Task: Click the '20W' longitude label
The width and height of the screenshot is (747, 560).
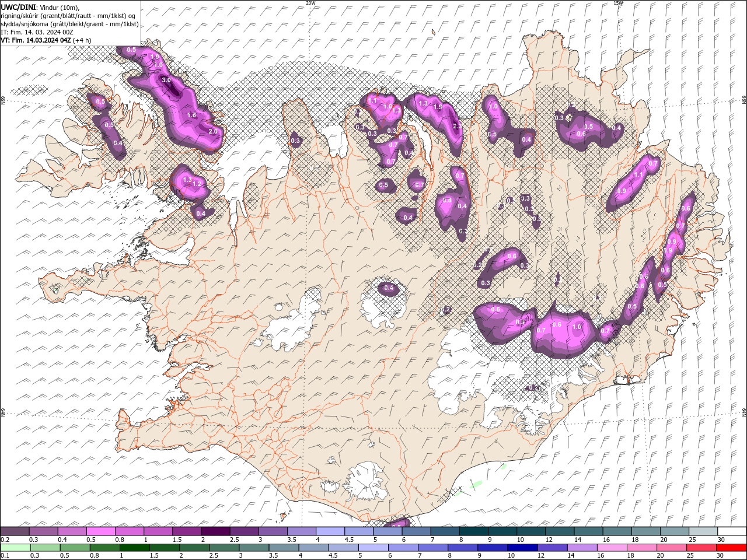Action: pos(311,3)
